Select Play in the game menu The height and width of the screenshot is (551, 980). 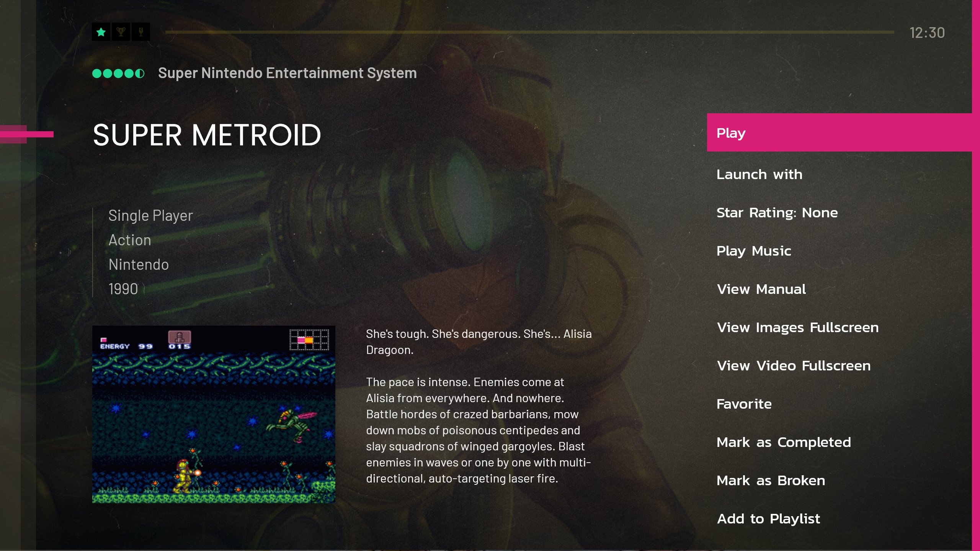pos(839,132)
